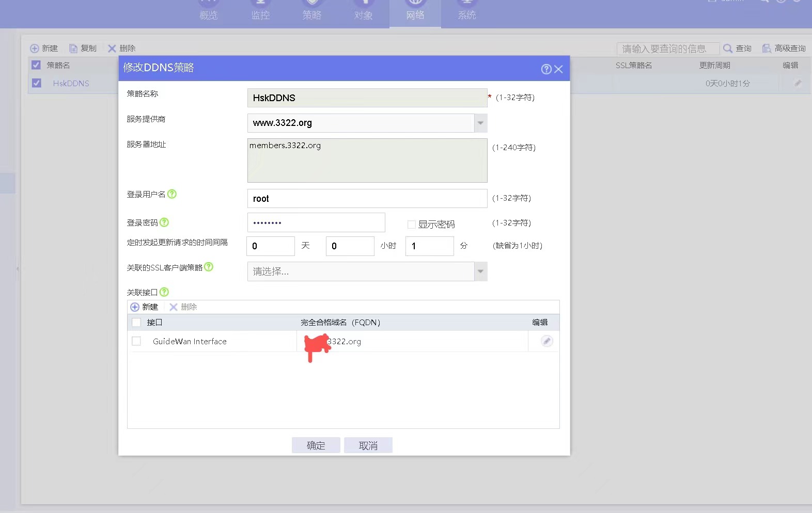The image size is (812, 513).
Task: Open the 服务提供商 dropdown arrow
Action: (x=480, y=123)
